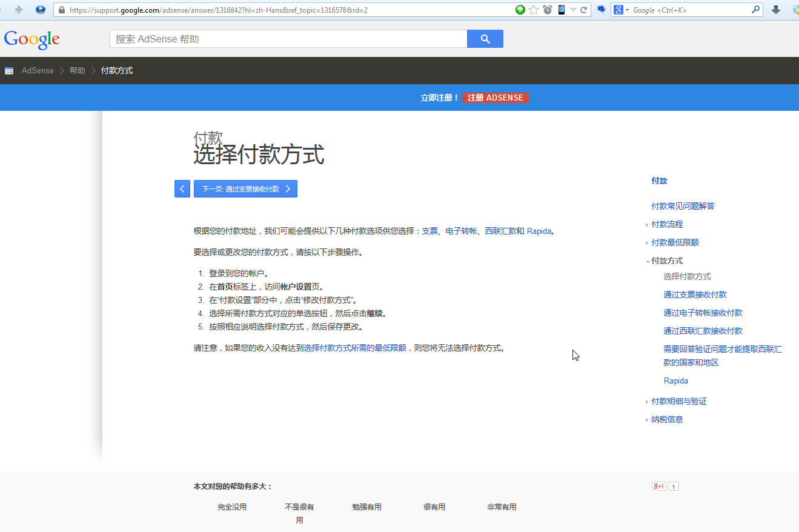Click the red 注册 ADSENSE button
Viewport: 799px width, 532px height.
coord(496,98)
